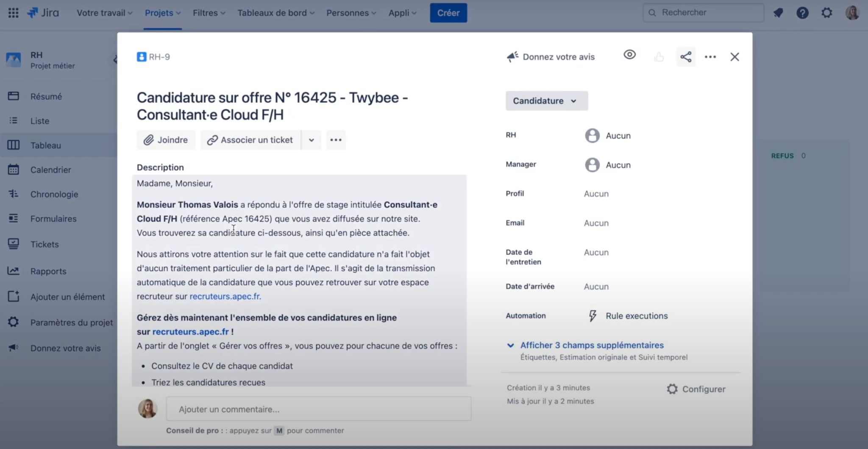
Task: Set the Date de l'entretien value
Action: [596, 252]
